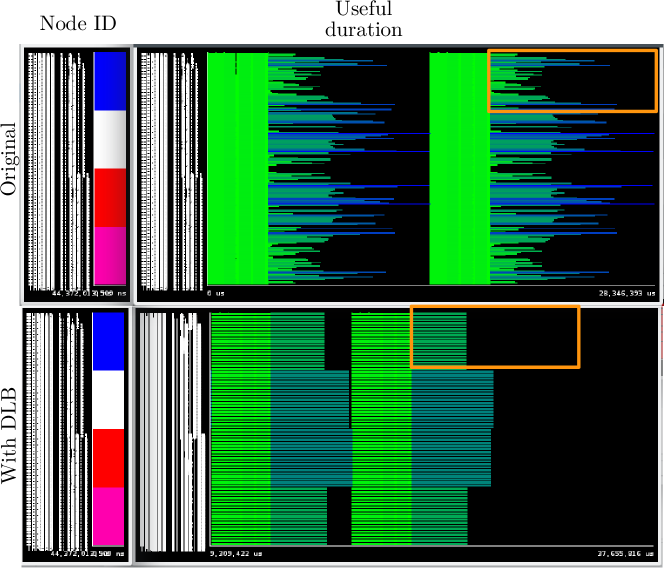Screen dimensions: 664x568
Task: Click the '27,655,816 us' end time label
Action: click(x=625, y=554)
